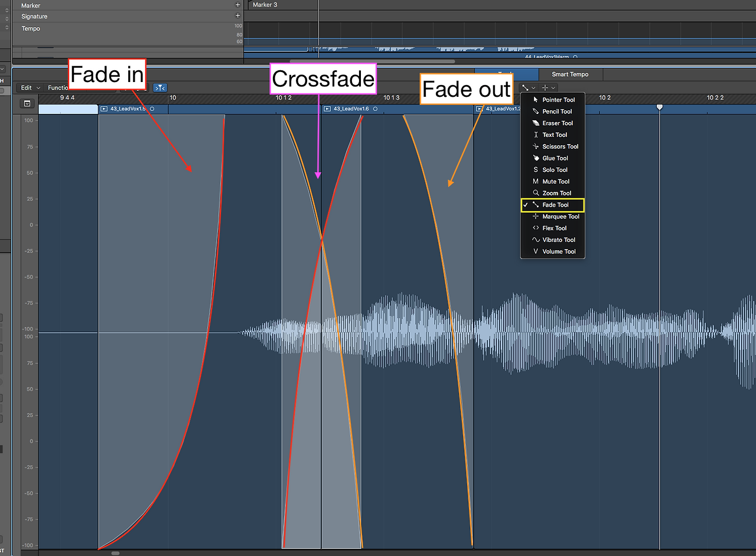Click the Glue Tool icon

(x=536, y=158)
